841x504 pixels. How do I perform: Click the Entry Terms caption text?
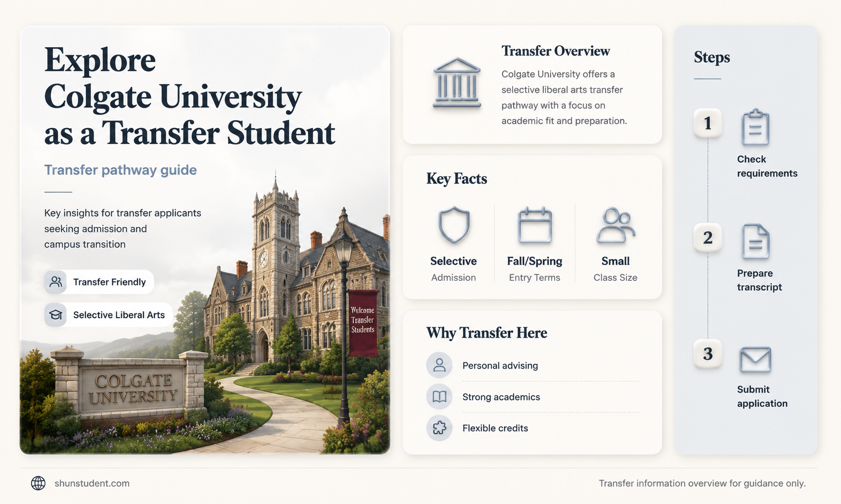coord(535,278)
